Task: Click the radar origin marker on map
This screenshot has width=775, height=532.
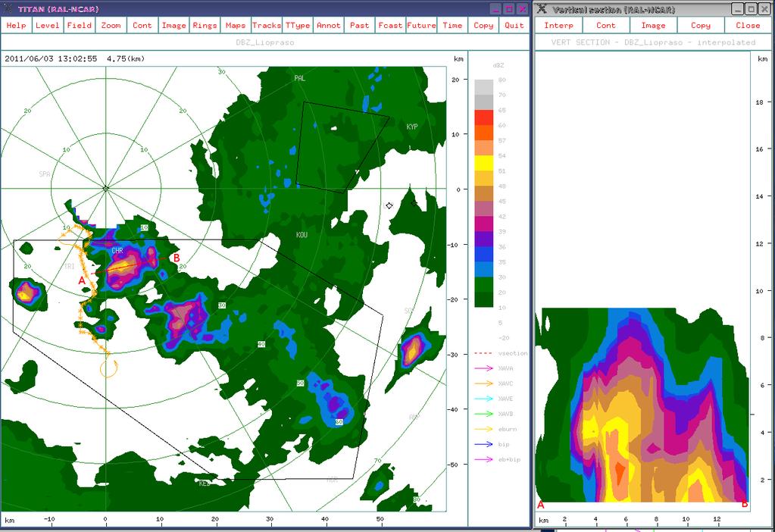Action: [105, 189]
